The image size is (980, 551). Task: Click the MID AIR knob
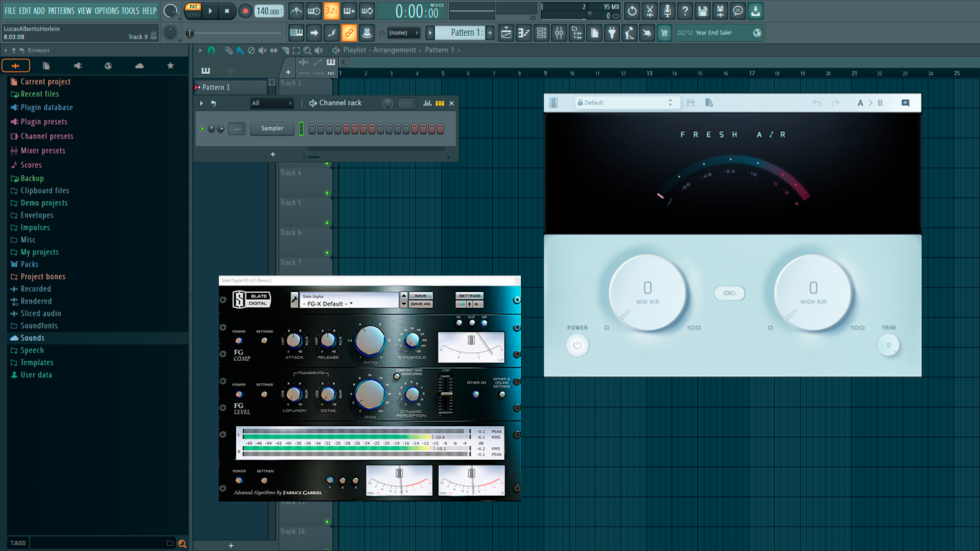point(648,293)
